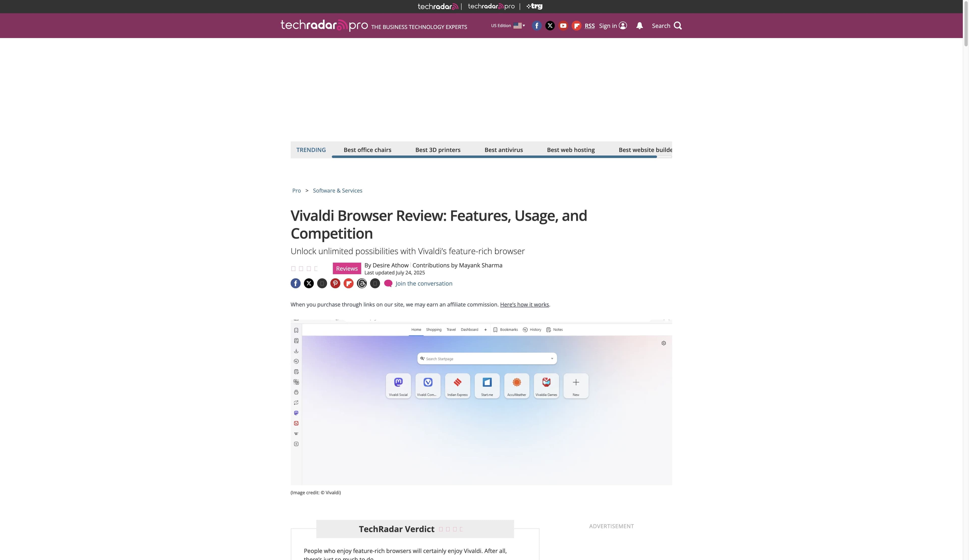Open the pink Reviews category badge
The width and height of the screenshot is (969, 560).
click(x=347, y=269)
